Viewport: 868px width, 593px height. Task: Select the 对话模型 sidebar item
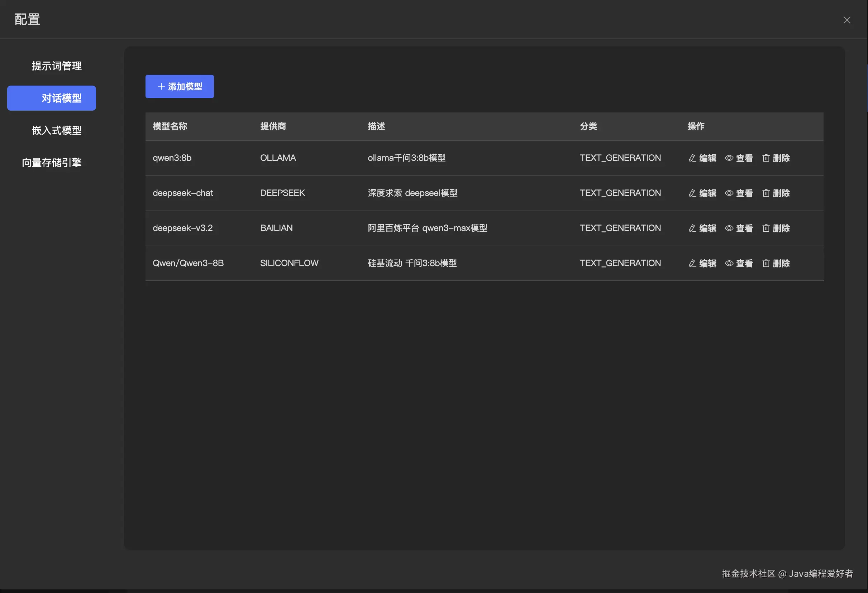pos(52,98)
